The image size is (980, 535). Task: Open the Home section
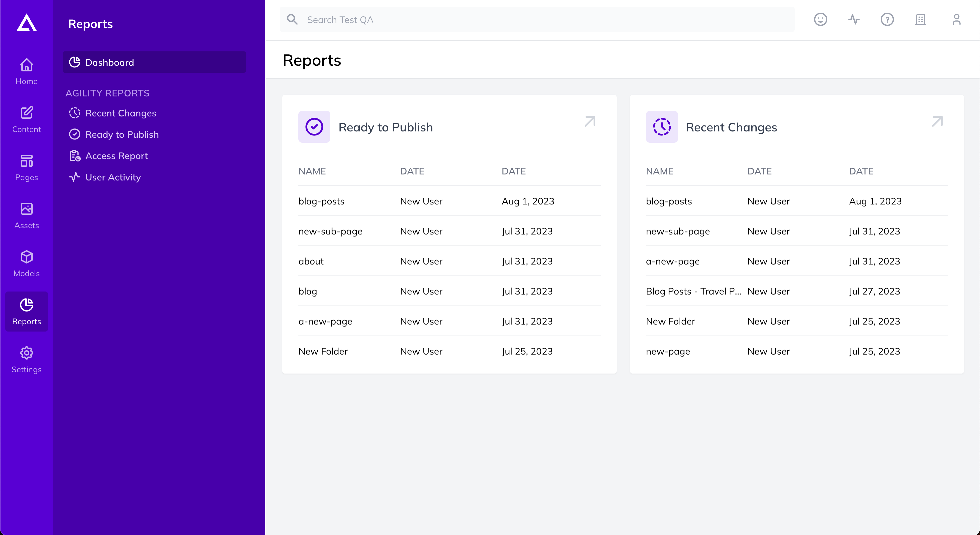pyautogui.click(x=27, y=72)
